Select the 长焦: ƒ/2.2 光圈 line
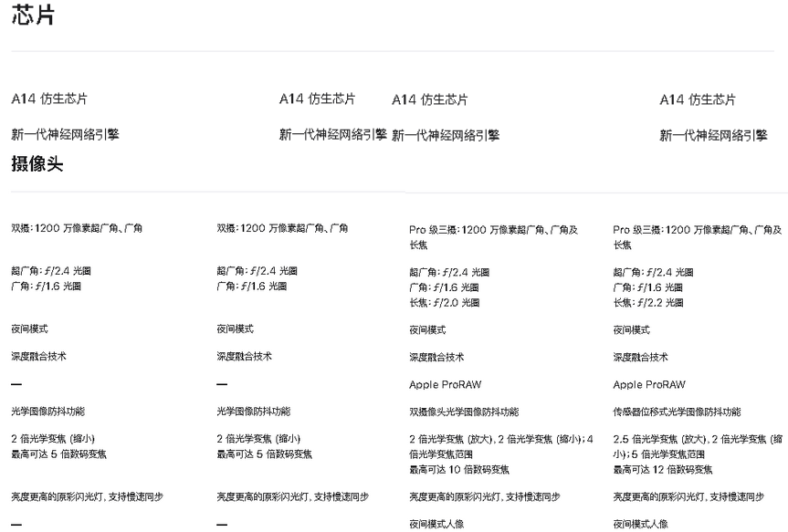This screenshot has width=788, height=532. (x=647, y=302)
